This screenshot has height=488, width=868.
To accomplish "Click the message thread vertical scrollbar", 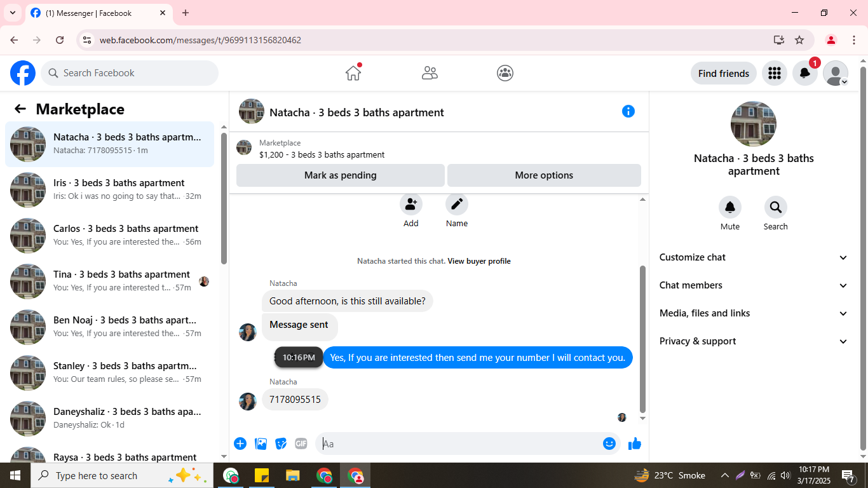I will [642, 339].
